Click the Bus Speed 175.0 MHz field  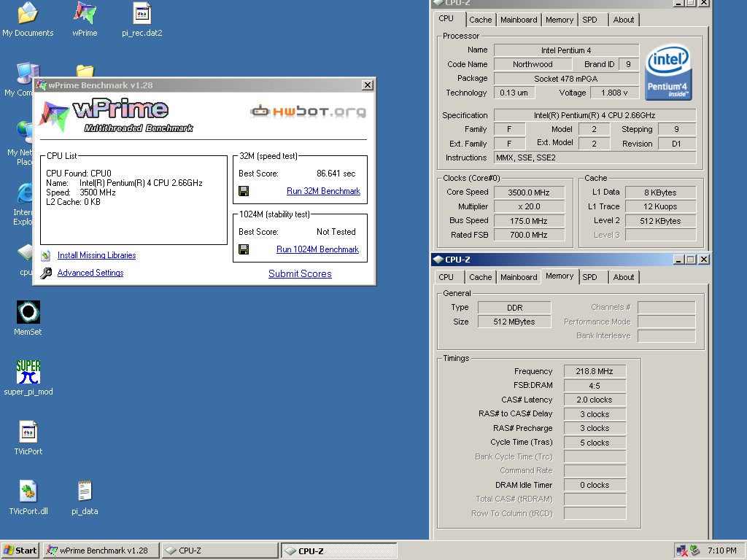[x=529, y=221]
